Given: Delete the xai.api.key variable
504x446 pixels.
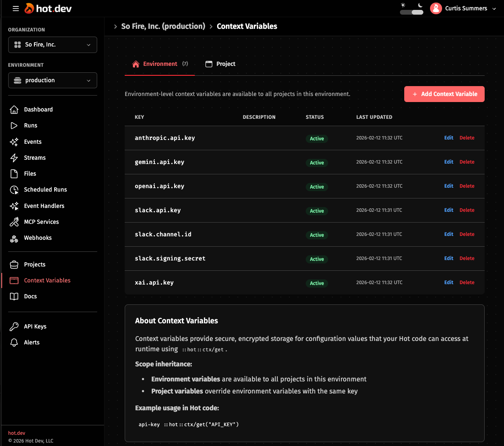Looking at the screenshot, I should [467, 283].
